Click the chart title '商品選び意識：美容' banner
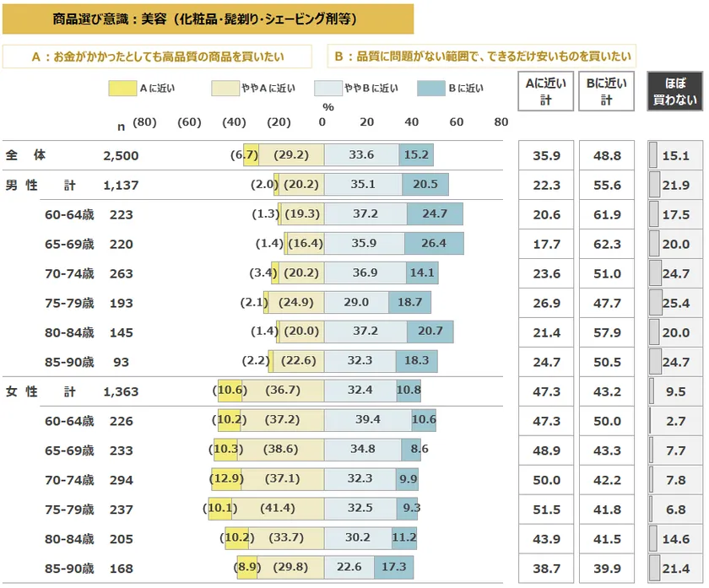 208,17
